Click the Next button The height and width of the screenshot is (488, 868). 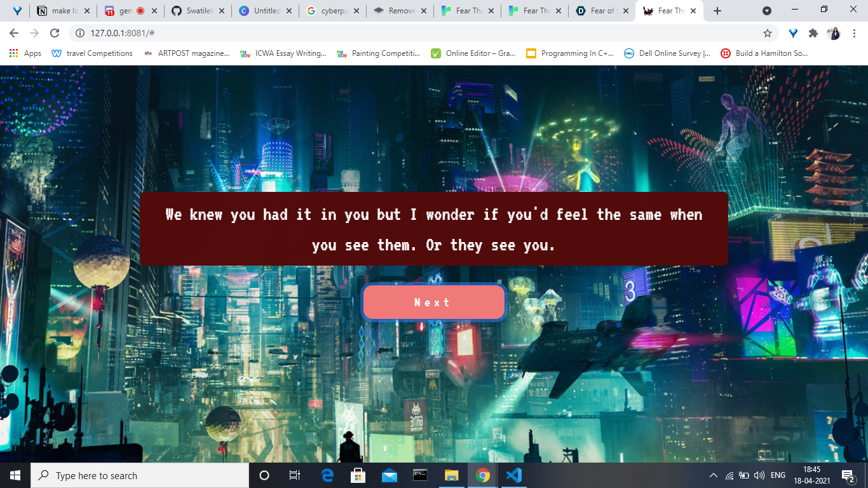[433, 302]
